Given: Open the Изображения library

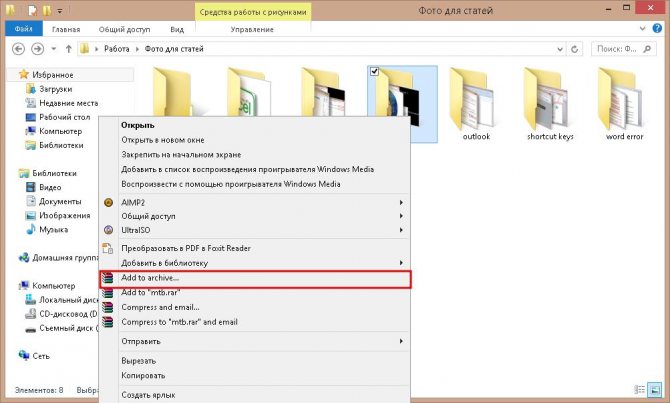Looking at the screenshot, I should coord(65,215).
